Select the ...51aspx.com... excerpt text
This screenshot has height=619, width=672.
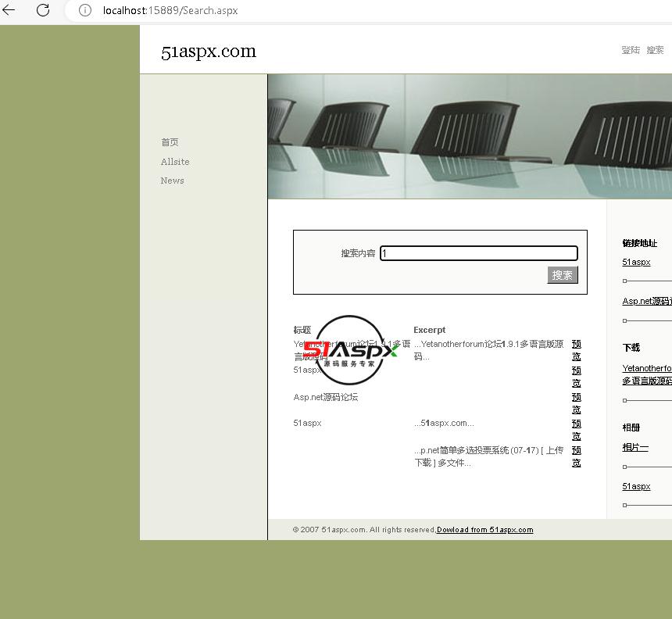444,423
